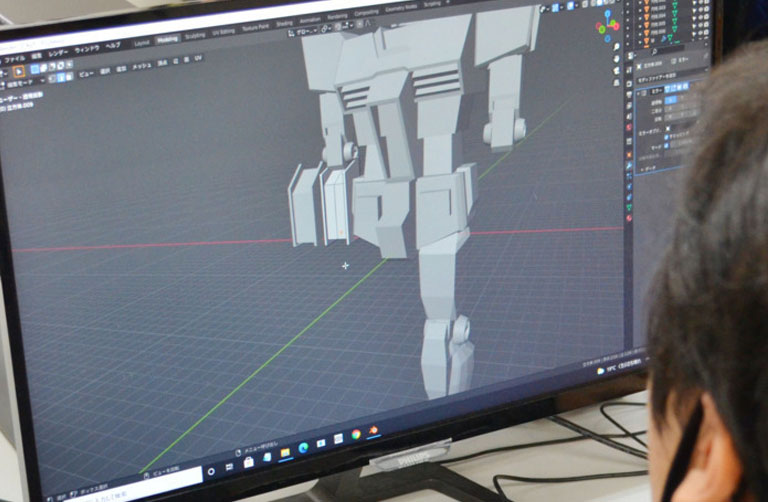Click the properties panel search field
This screenshot has width=768, height=502.
point(672,50)
